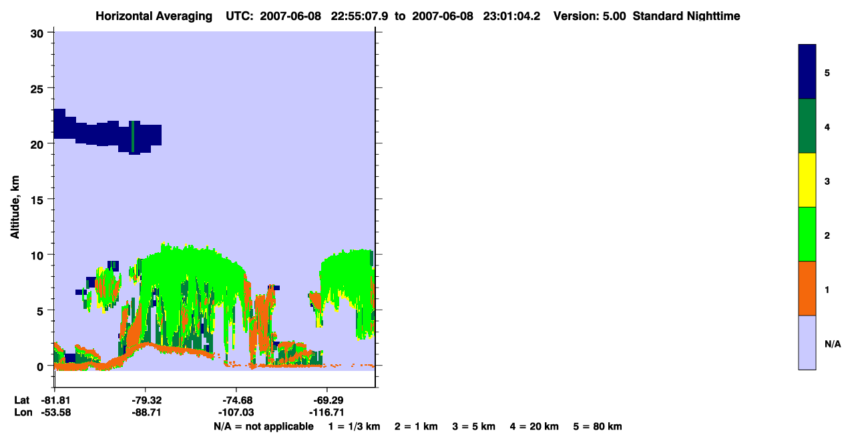Click '2 = 1 km' legend text
This screenshot has height=445, width=868.
tap(417, 426)
